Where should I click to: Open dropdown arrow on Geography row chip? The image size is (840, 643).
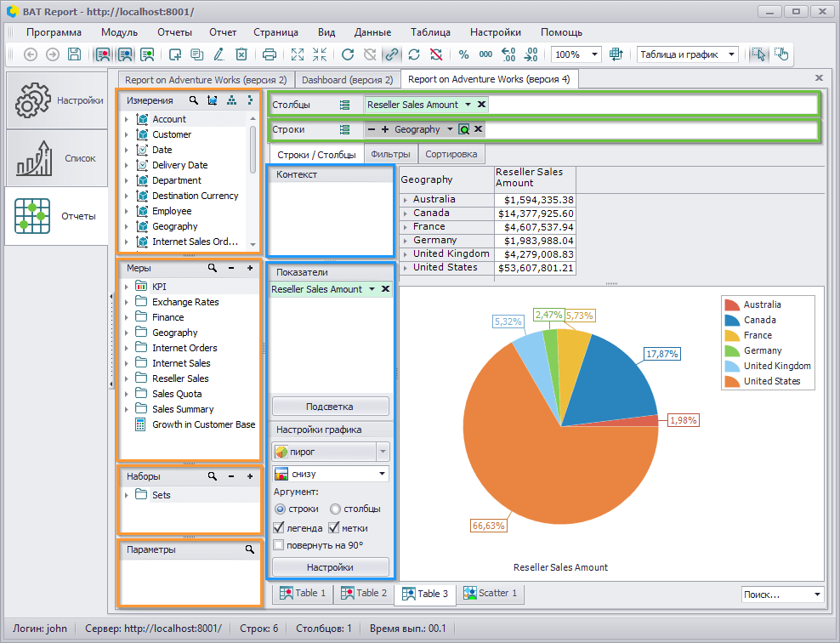tap(450, 129)
